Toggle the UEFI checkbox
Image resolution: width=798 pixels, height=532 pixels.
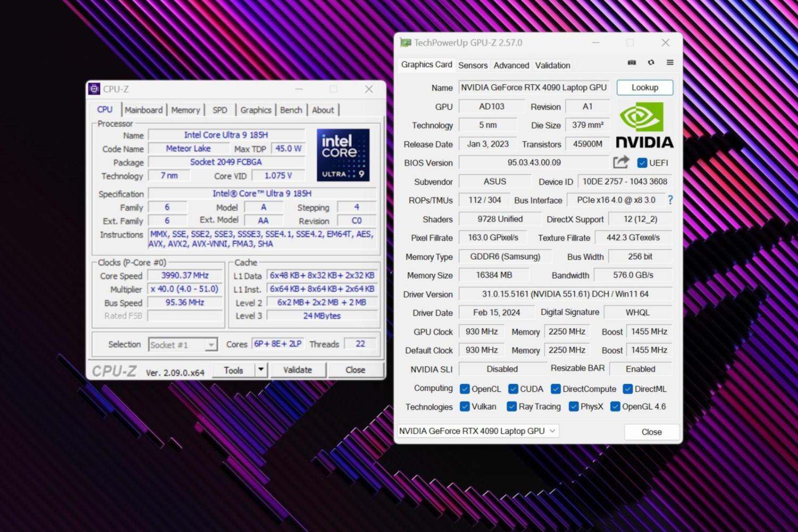642,163
